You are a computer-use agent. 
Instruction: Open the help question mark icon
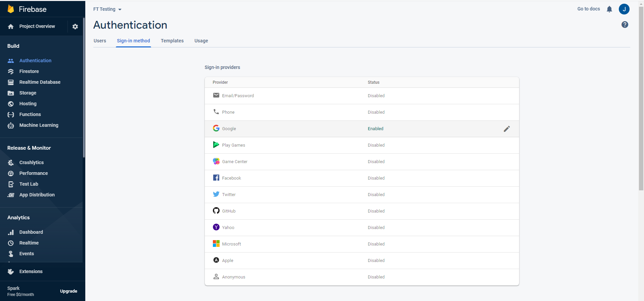[625, 25]
